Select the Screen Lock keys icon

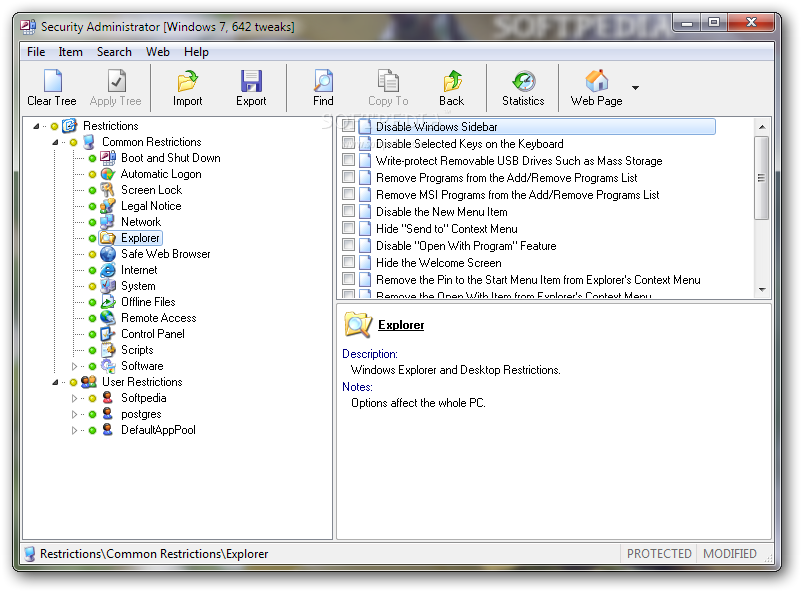pyautogui.click(x=108, y=190)
